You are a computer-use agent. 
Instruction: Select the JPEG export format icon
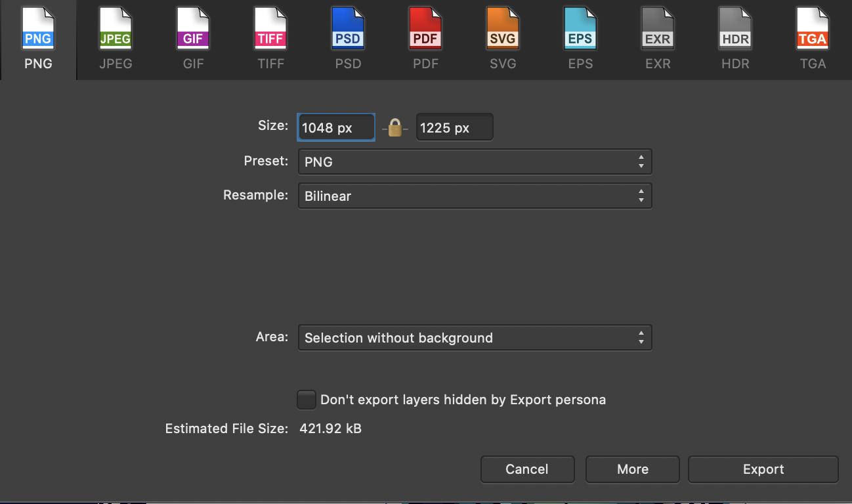pos(115,30)
